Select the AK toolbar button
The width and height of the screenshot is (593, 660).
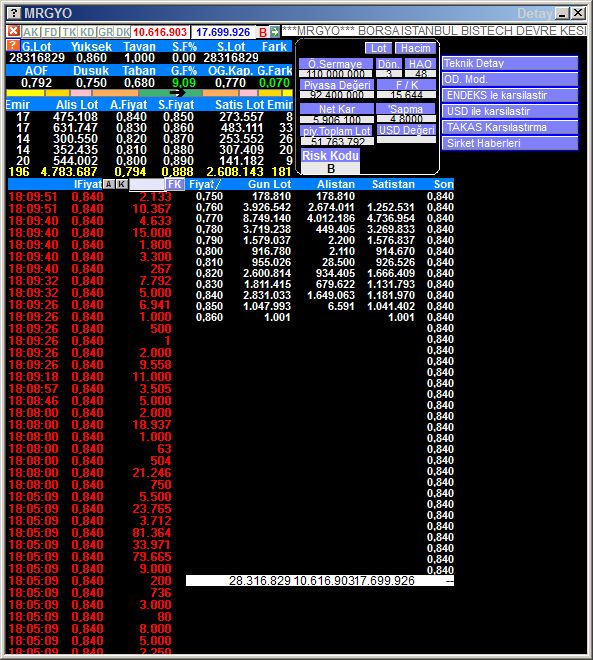click(31, 32)
